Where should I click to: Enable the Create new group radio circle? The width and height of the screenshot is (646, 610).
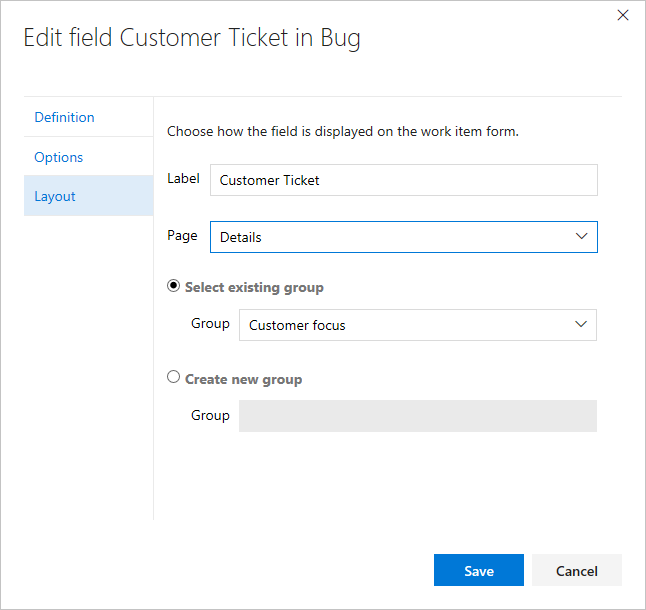[x=174, y=378]
